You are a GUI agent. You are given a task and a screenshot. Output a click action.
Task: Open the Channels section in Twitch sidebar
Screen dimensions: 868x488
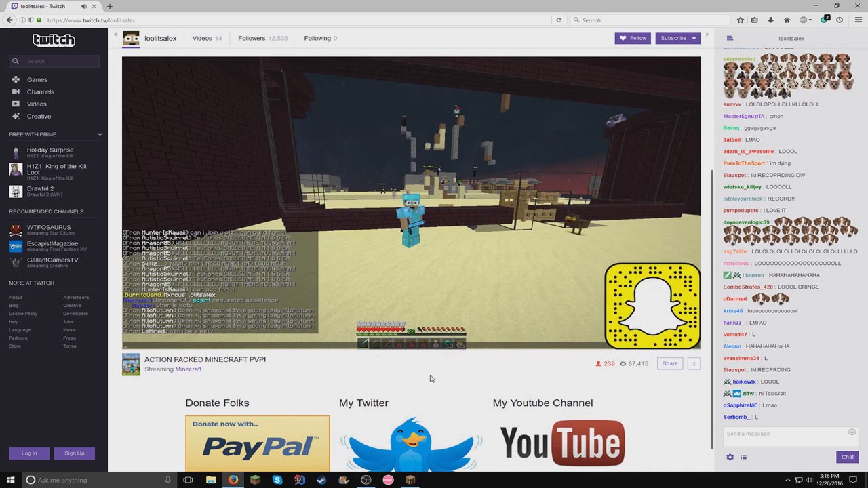click(40, 91)
